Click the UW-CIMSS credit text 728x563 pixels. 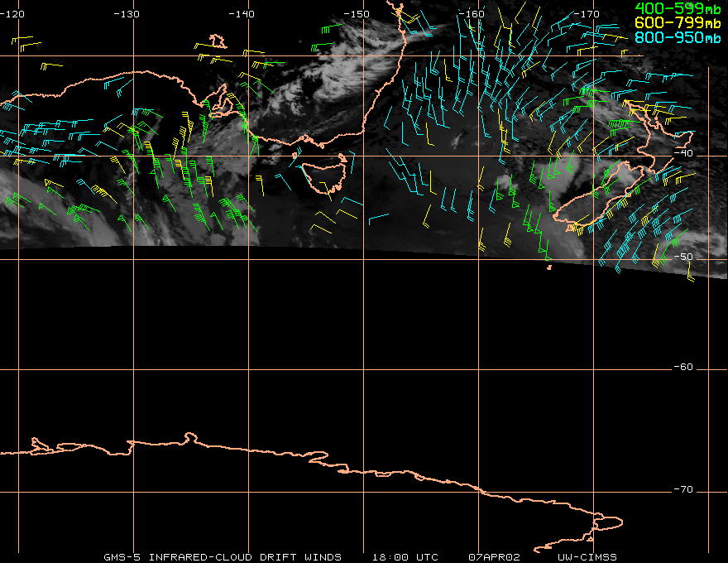pyautogui.click(x=587, y=557)
